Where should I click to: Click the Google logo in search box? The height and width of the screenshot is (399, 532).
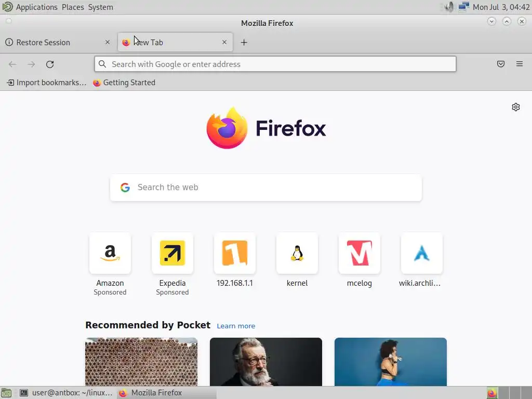[125, 187]
